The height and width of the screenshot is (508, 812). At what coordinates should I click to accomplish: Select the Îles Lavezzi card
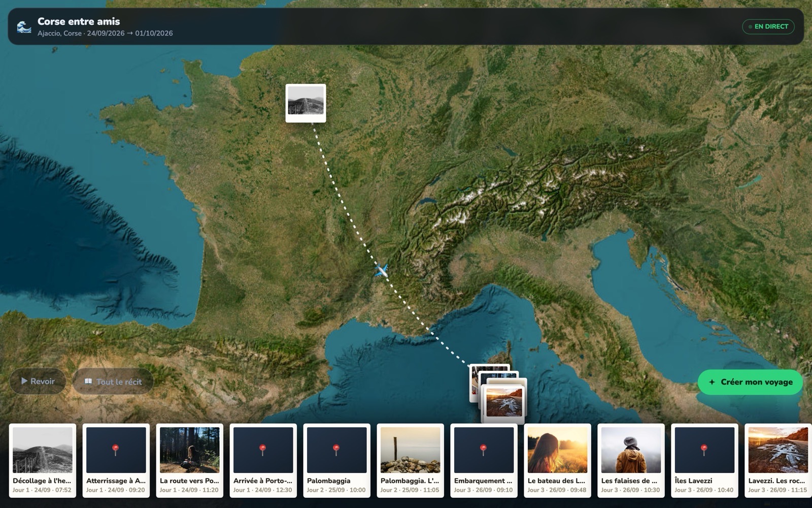[705, 460]
